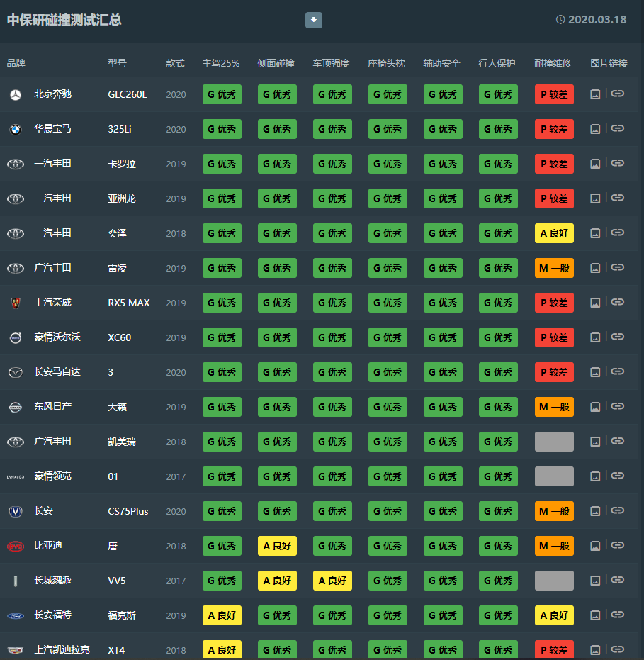Click the BMW logo for 华晨宝马
644x660 pixels.
click(x=16, y=129)
